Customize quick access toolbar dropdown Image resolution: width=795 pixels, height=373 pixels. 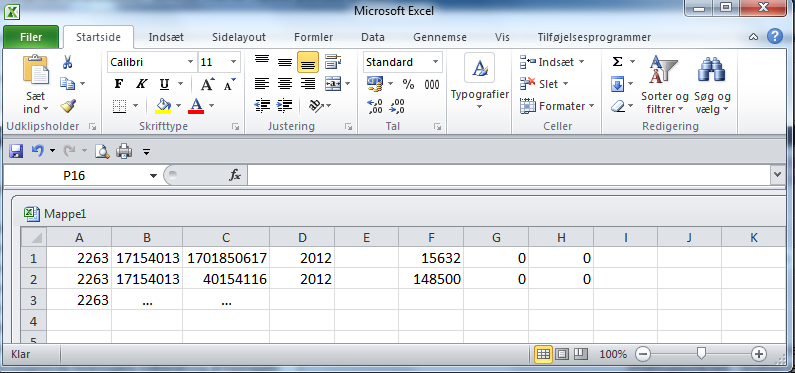tap(146, 151)
